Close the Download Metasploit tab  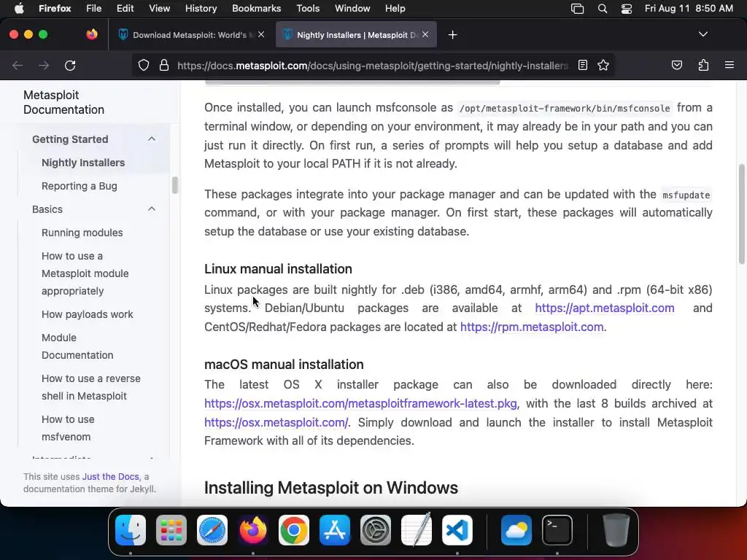(261, 34)
